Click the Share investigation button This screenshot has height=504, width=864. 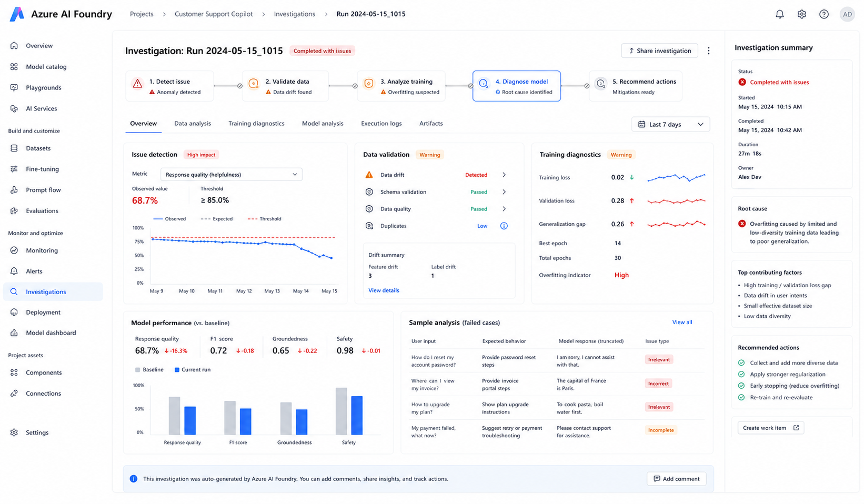(660, 51)
